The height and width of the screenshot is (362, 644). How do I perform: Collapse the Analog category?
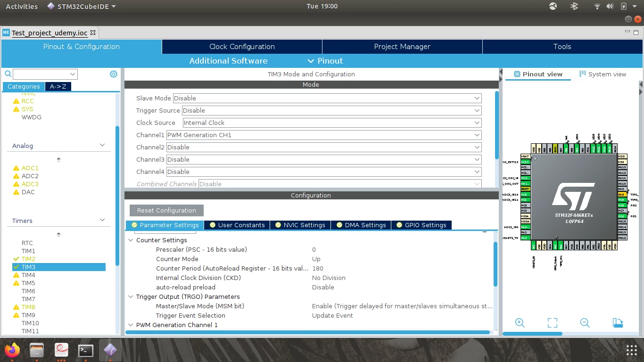click(102, 145)
